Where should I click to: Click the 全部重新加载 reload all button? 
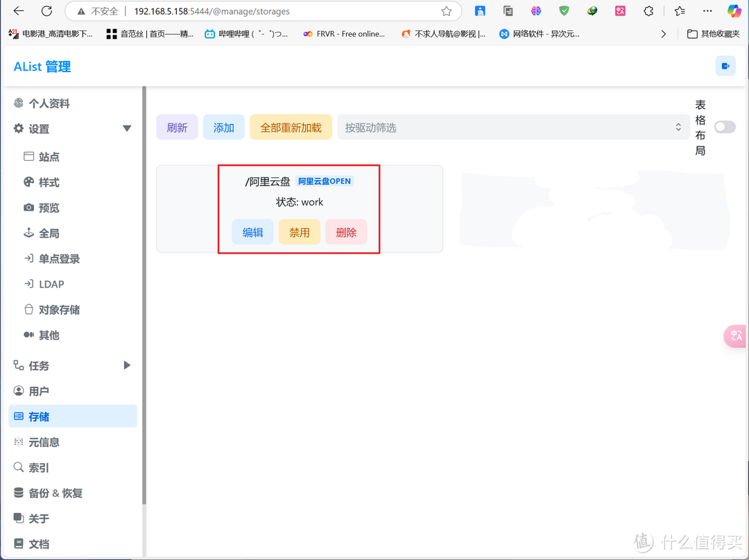click(x=291, y=127)
